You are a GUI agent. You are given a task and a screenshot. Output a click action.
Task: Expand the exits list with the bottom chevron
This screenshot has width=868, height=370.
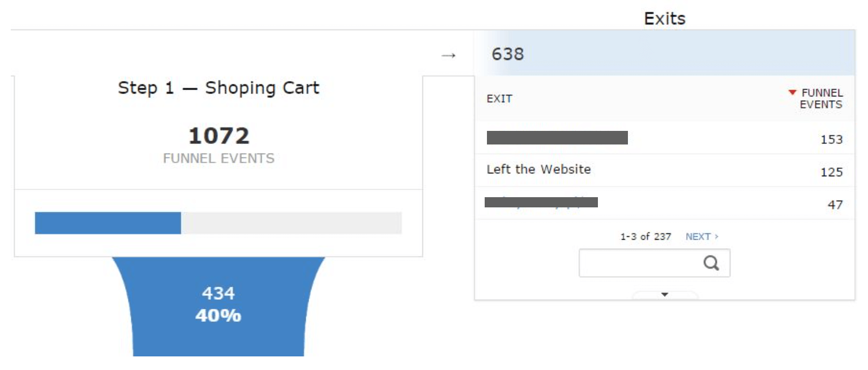coord(665,294)
